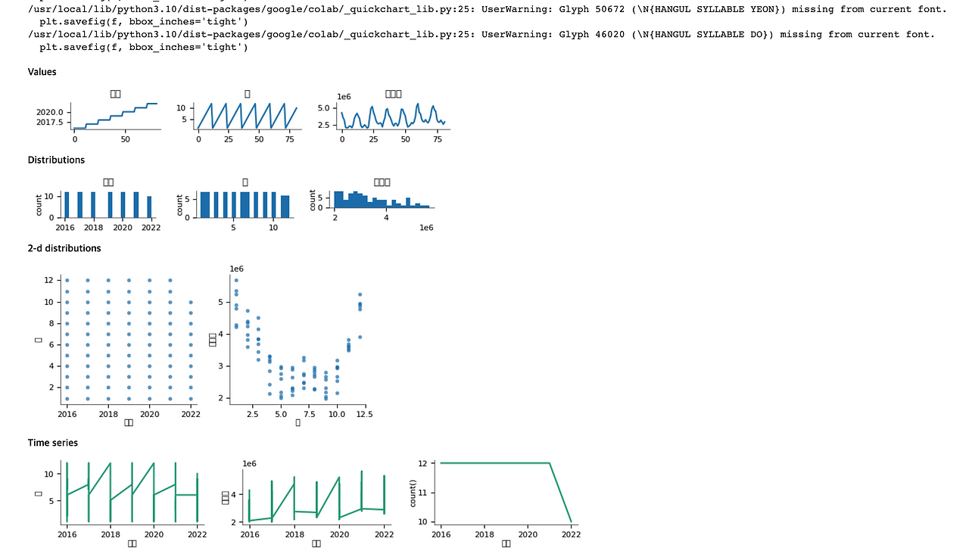Click the "Values" section heading
Viewport: 969px width, 560px height.
[x=42, y=72]
